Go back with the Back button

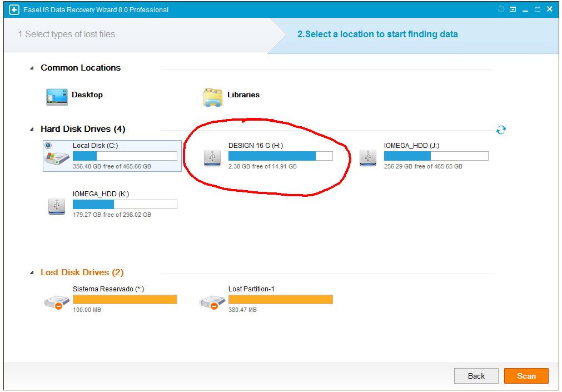476,376
